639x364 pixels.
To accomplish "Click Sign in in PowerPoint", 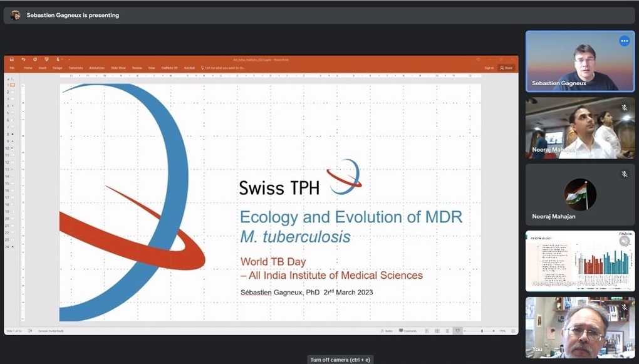I will [489, 68].
